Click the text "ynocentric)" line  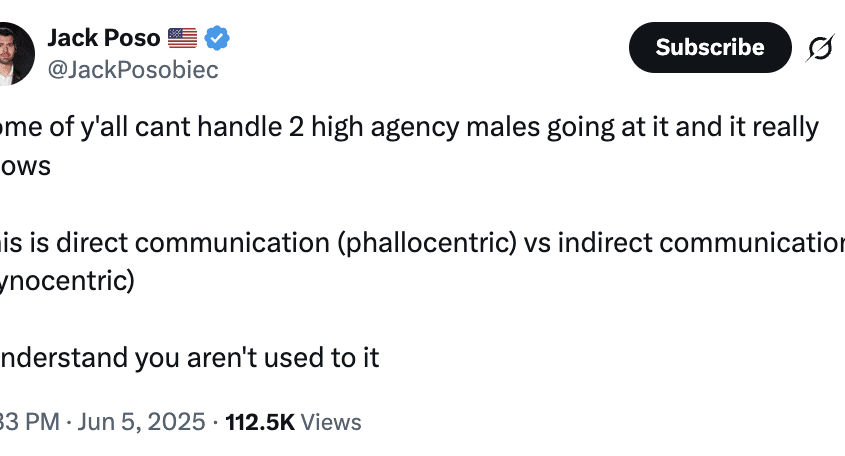[x=67, y=281]
